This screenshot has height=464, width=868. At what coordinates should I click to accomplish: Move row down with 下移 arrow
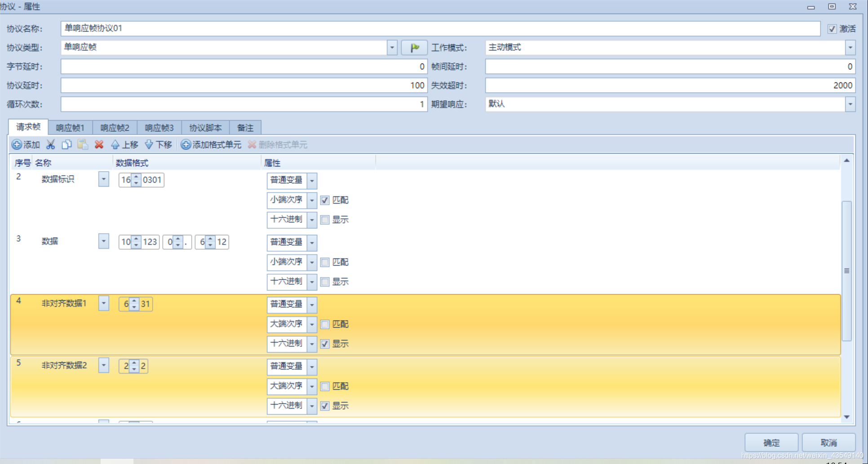(158, 145)
